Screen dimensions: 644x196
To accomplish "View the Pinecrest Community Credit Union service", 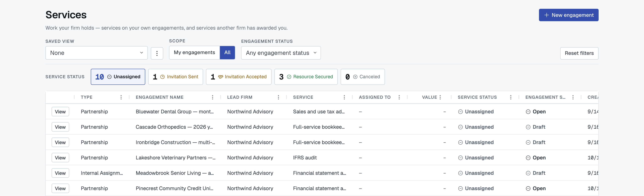I will (60, 189).
